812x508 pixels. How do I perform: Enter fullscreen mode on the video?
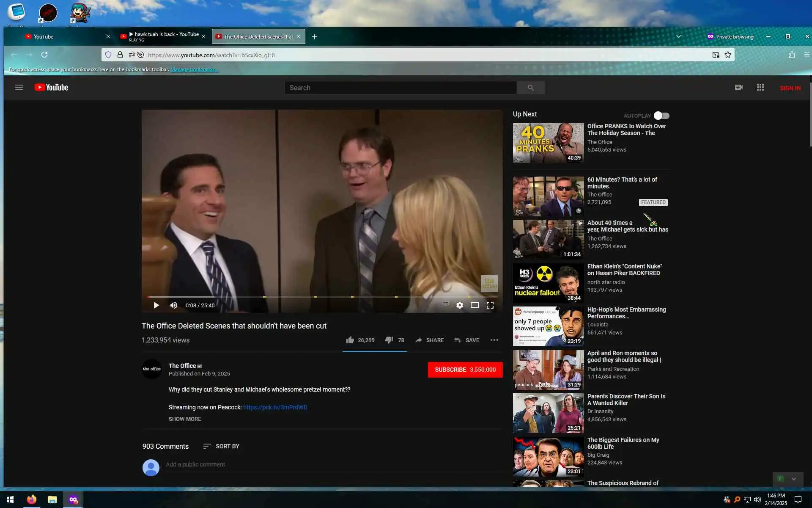(x=490, y=305)
